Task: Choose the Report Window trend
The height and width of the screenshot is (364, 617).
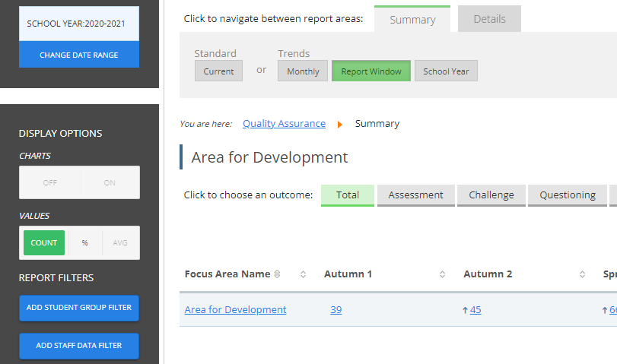Action: (x=371, y=71)
